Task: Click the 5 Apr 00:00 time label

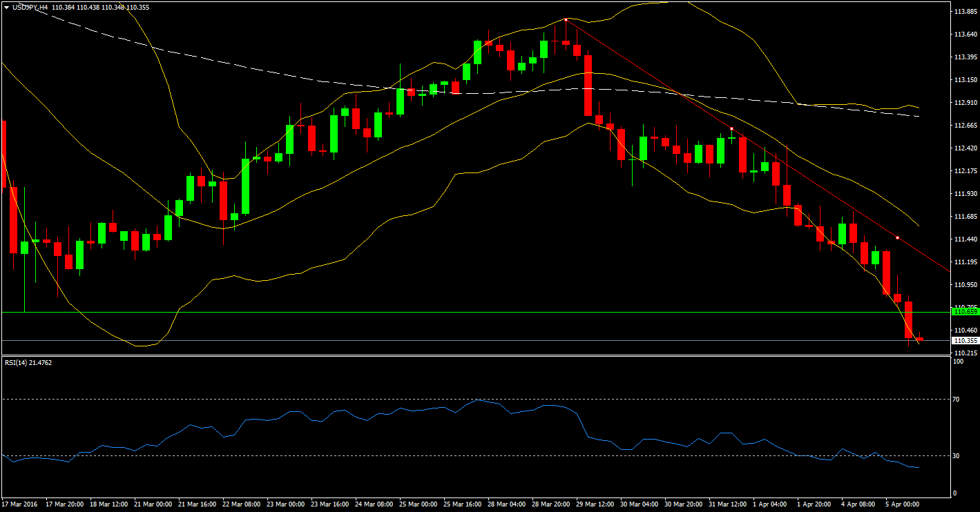Action: (x=902, y=504)
